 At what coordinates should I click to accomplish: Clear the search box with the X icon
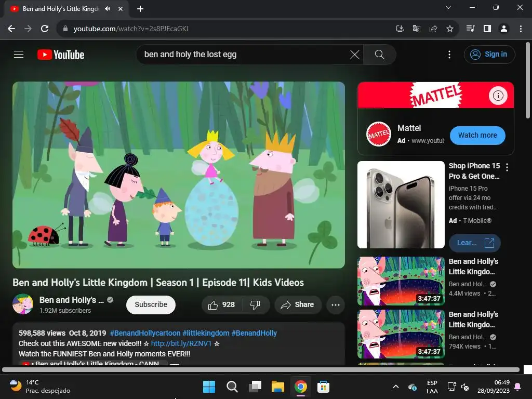click(354, 54)
